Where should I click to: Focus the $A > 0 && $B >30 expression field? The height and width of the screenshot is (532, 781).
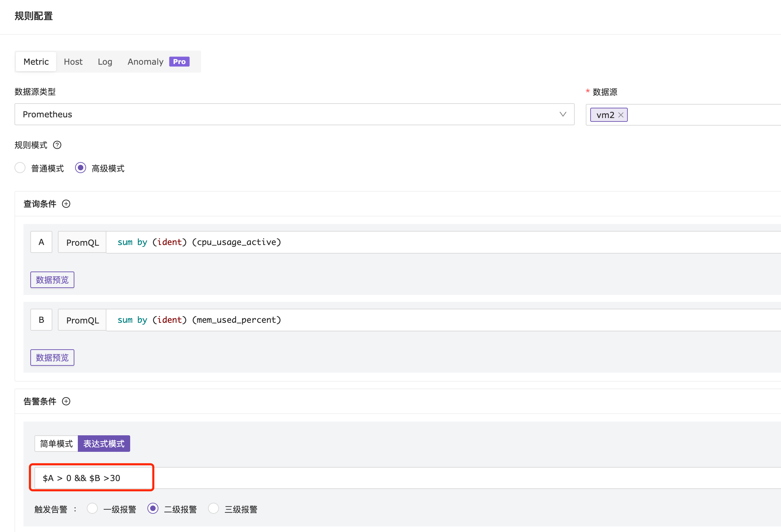[x=408, y=478]
